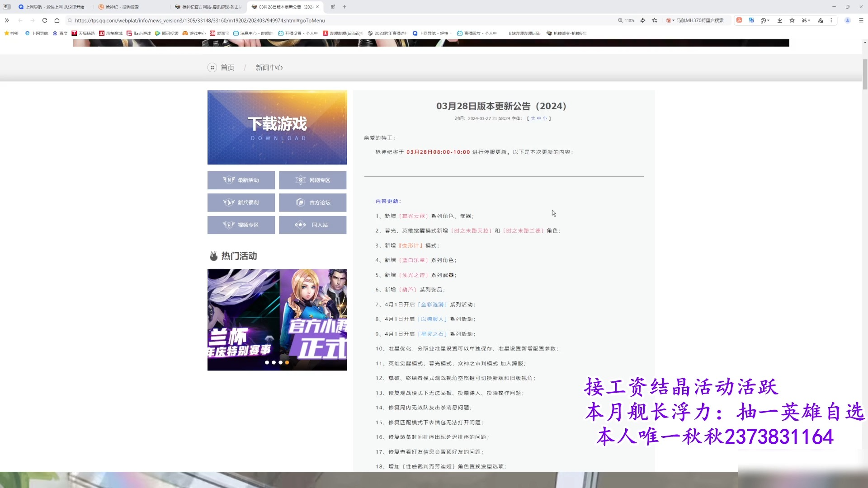
Task: Click the back navigation arrow
Action: pos(20,20)
